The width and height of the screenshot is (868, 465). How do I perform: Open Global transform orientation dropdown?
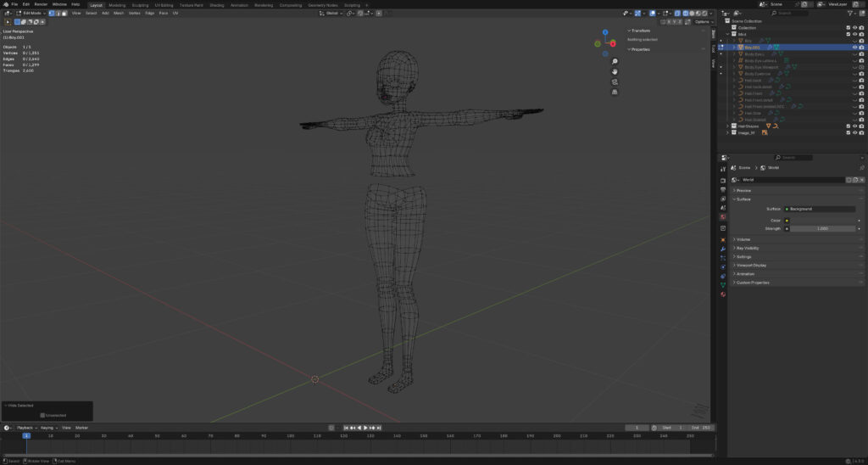pyautogui.click(x=332, y=13)
